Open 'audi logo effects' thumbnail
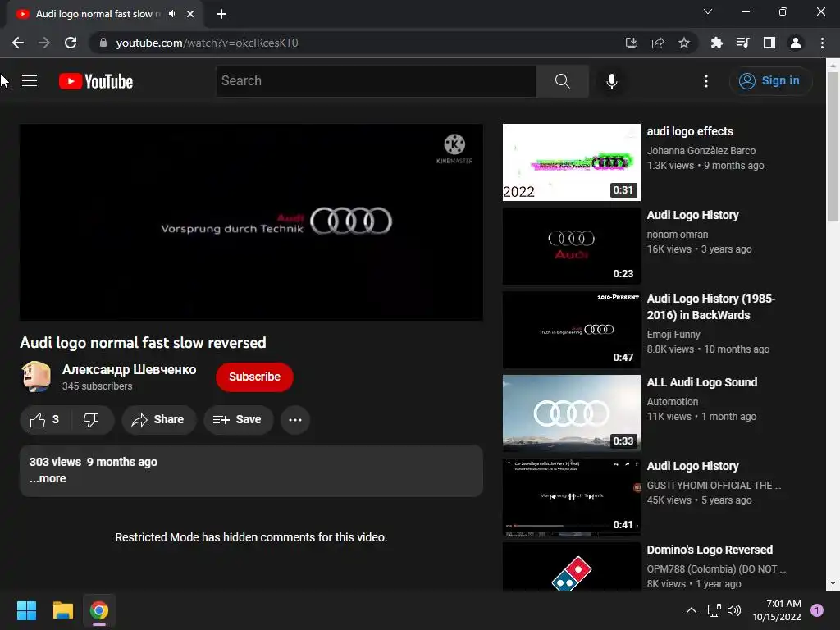 [x=571, y=162]
